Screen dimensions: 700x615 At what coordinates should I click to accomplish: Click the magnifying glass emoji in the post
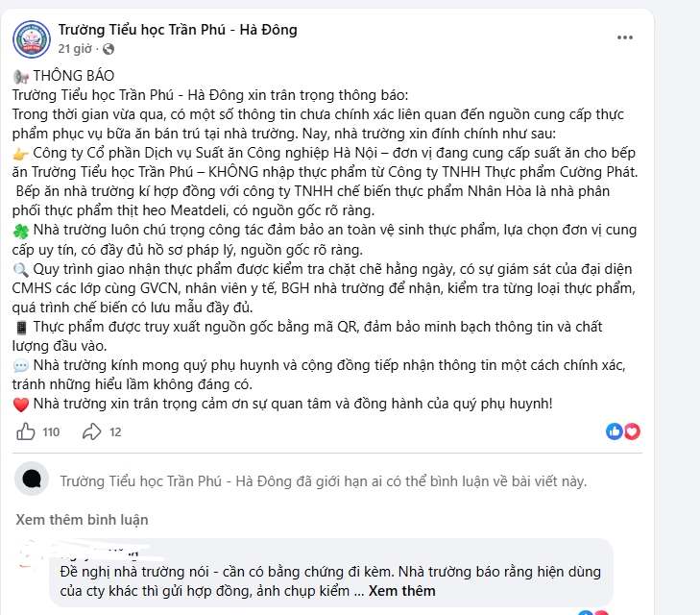click(21, 268)
